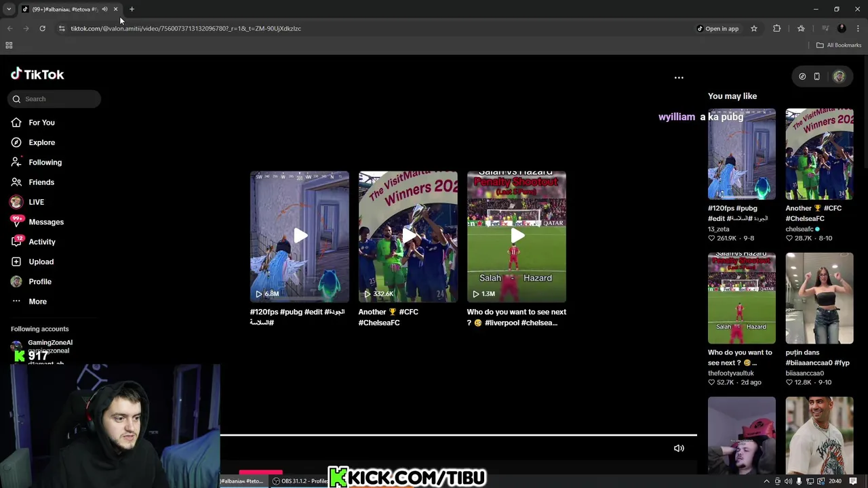The image size is (868, 488).
Task: Play the Another CFC ChelseaFC video in center
Action: pos(408,236)
